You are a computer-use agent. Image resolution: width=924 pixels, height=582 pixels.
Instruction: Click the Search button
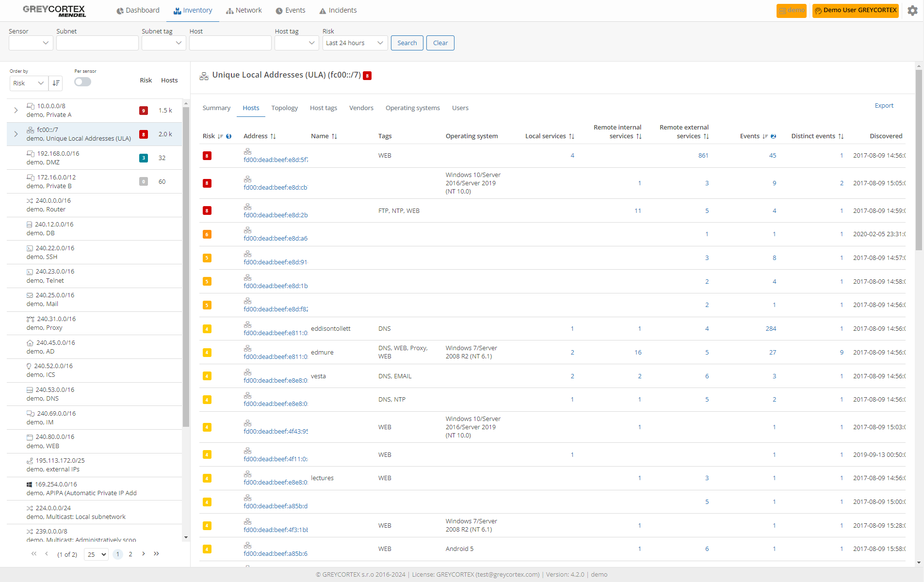click(x=406, y=43)
